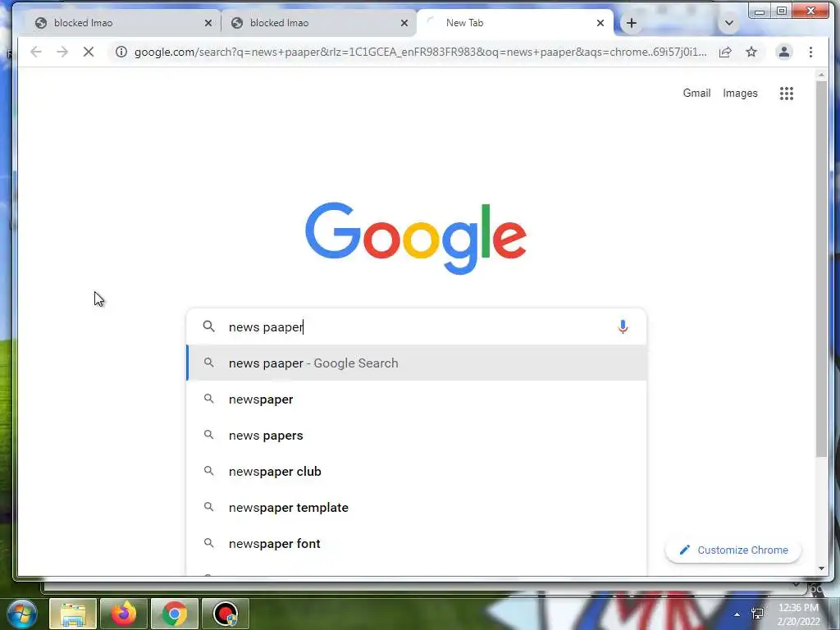Bookmark this tab with star icon
This screenshot has height=630, width=840.
[x=751, y=52]
